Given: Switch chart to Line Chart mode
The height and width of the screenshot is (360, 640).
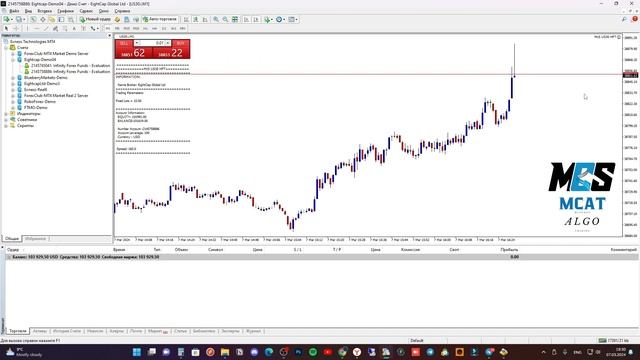Looking at the screenshot, I should pyautogui.click(x=205, y=19).
